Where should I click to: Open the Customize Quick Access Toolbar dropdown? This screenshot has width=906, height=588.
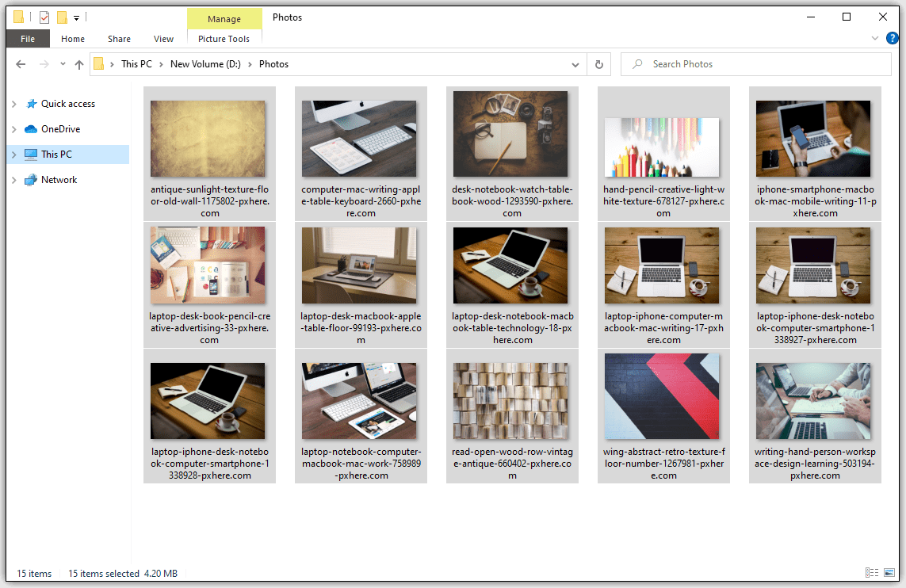coord(76,17)
